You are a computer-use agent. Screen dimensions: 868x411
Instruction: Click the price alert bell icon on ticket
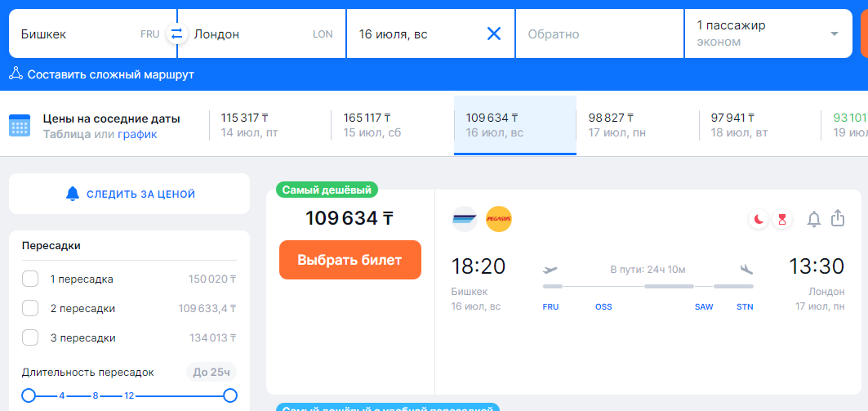tap(813, 219)
